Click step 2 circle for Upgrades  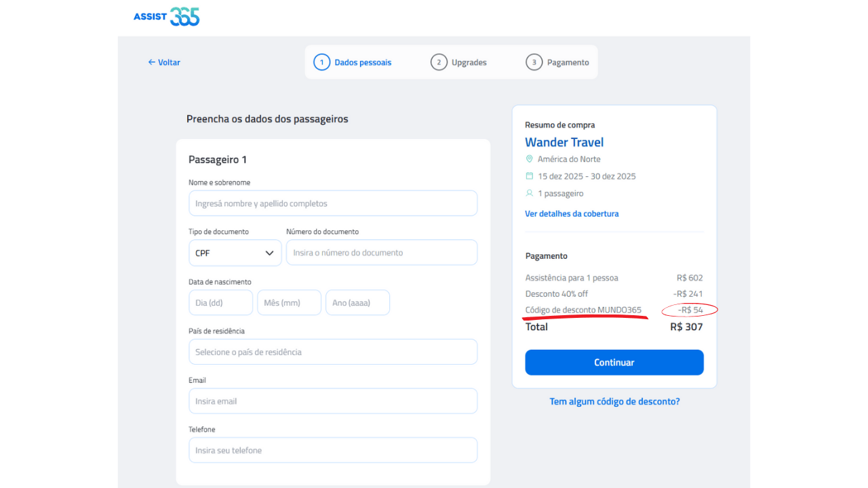point(439,62)
